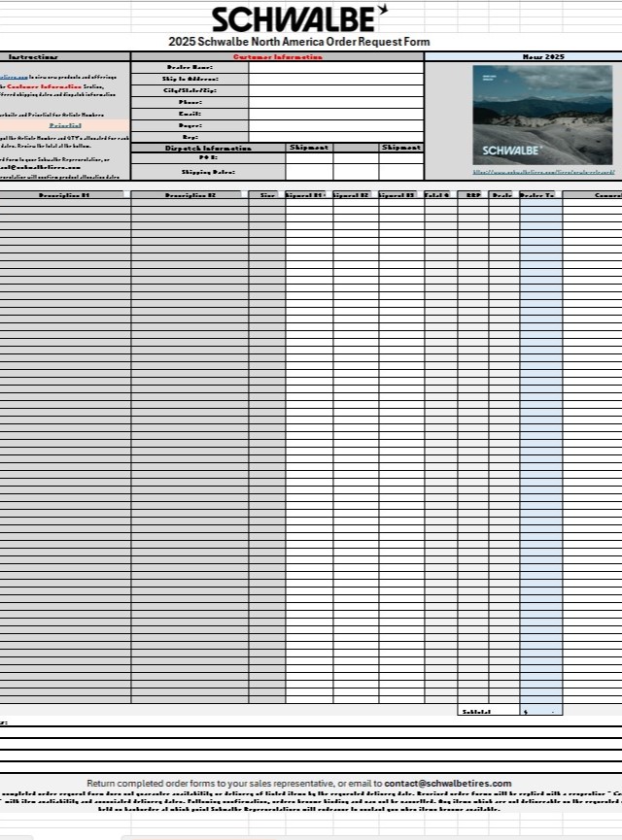Screen dimensions: 622x840
Task: Select the Phone input cell
Action: coord(336,103)
